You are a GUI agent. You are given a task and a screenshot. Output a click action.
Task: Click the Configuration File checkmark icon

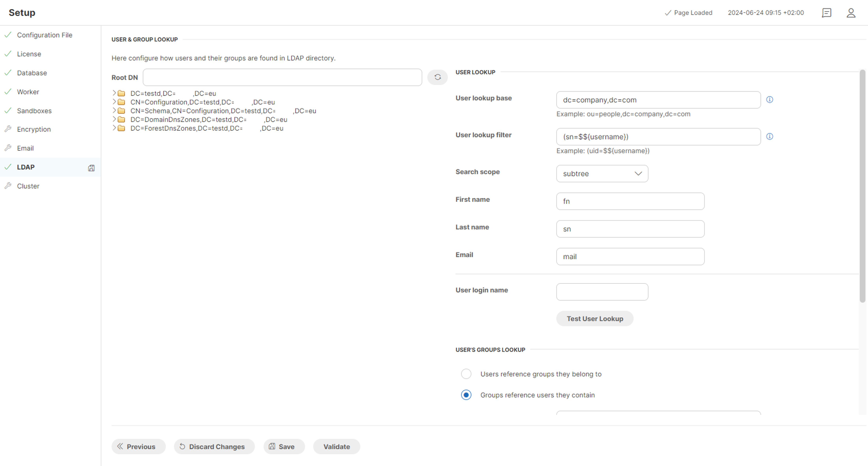[9, 35]
